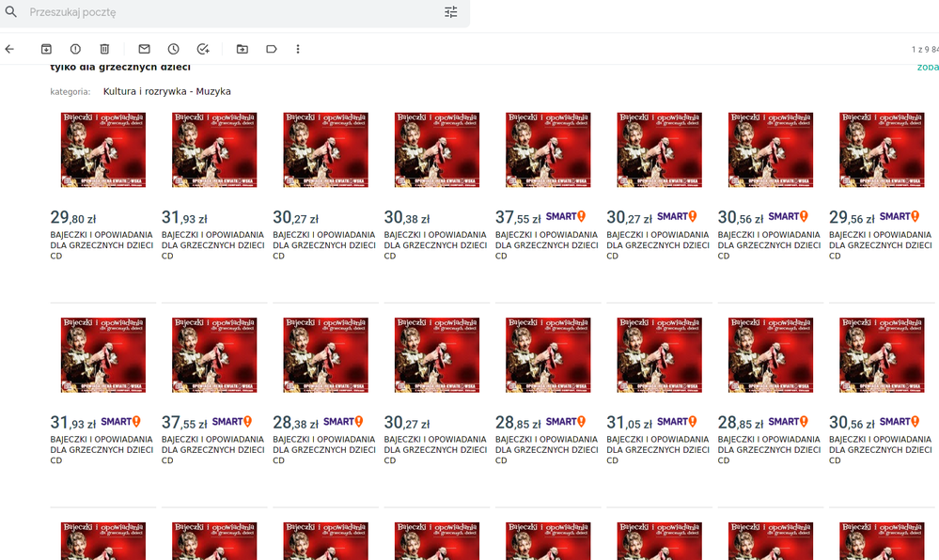Image resolution: width=939 pixels, height=560 pixels.
Task: Open the three-dot More menu
Action: coord(298,49)
